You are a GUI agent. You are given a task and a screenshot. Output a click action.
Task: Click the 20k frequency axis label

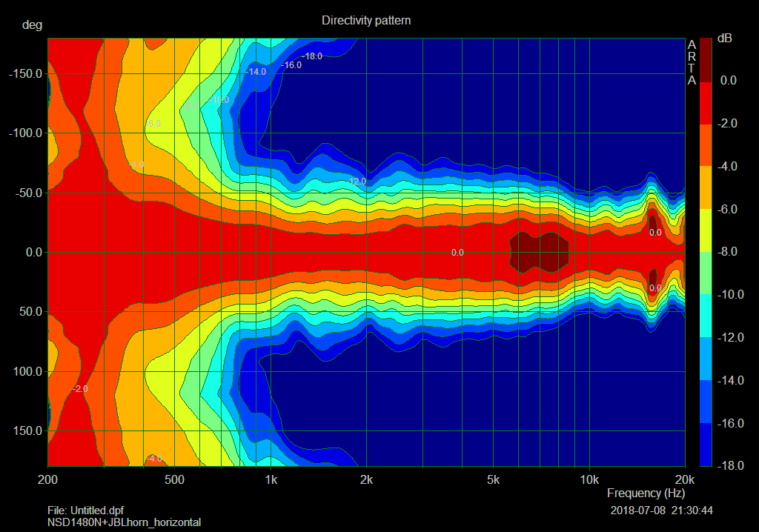(x=684, y=479)
